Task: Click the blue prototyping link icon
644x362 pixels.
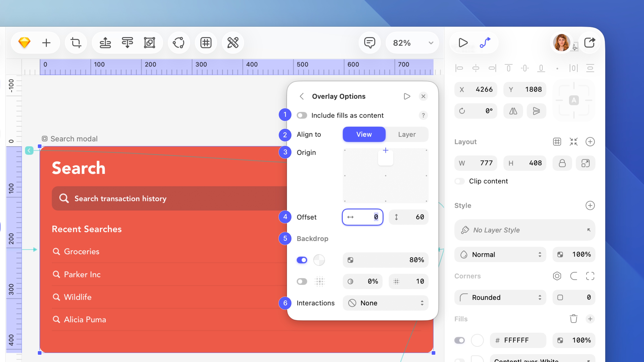Action: pos(485,43)
